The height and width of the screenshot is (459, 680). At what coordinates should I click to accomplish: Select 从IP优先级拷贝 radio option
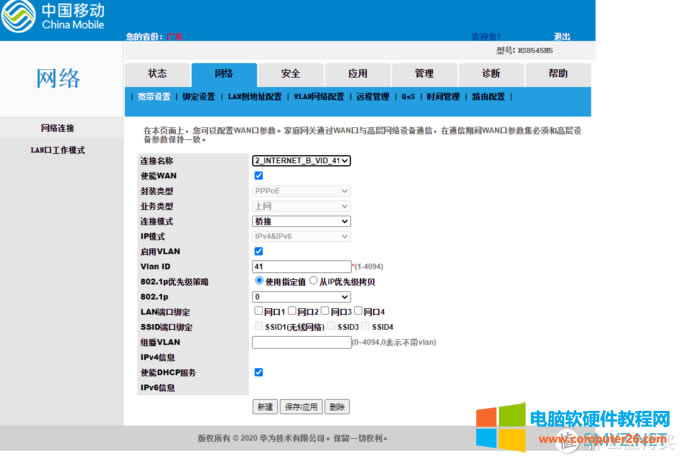(313, 281)
